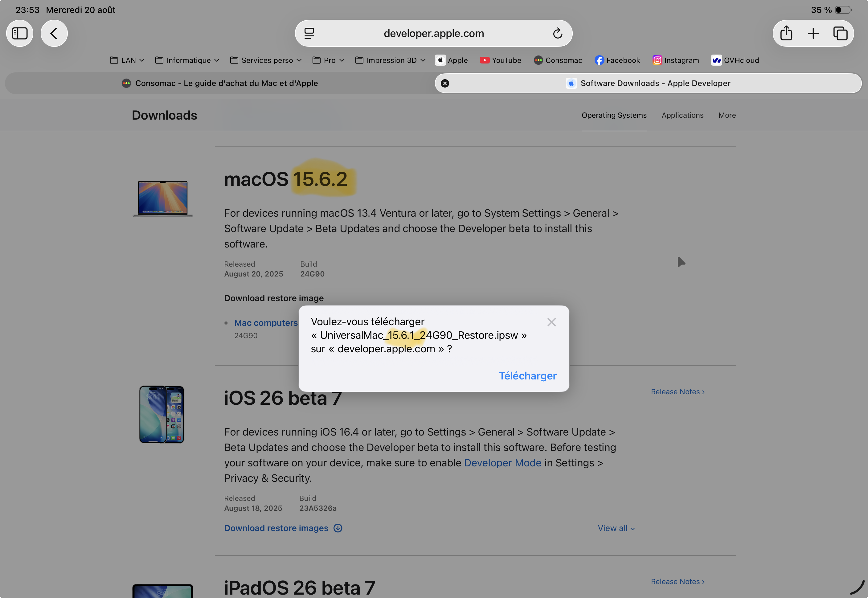Viewport: 868px width, 598px height.
Task: Reload the page with refresh icon
Action: 557,33
